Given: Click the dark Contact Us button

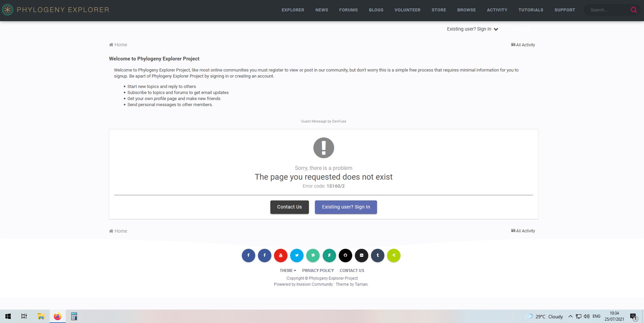Looking at the screenshot, I should 289,207.
